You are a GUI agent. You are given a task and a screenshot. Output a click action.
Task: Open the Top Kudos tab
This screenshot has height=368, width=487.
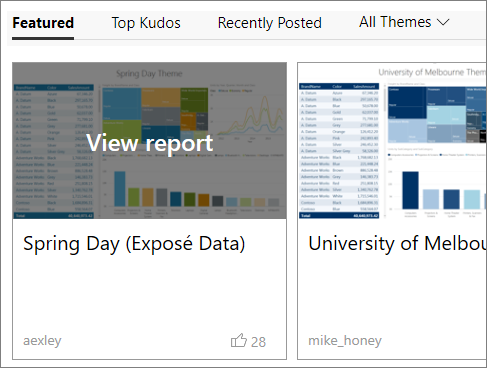click(x=146, y=23)
